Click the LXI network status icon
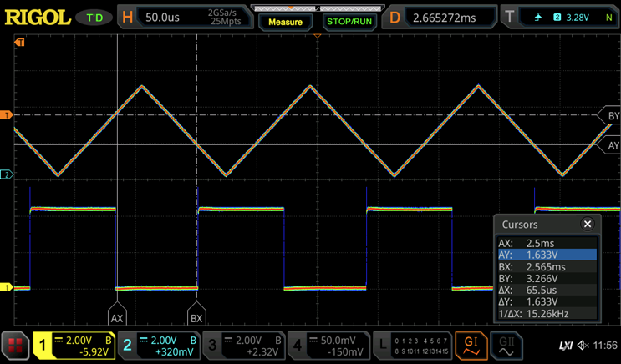The width and height of the screenshot is (621, 364). [566, 346]
